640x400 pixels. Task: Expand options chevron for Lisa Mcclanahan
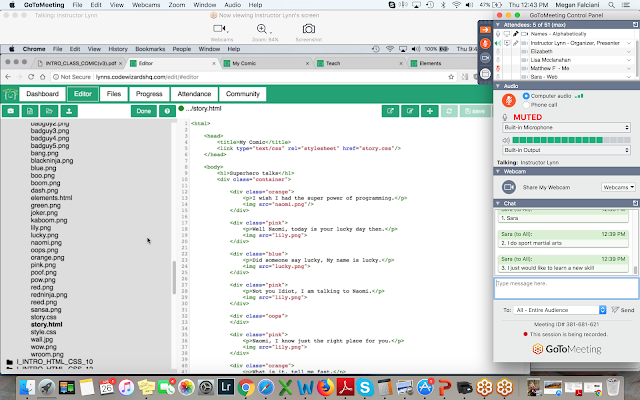tap(629, 60)
